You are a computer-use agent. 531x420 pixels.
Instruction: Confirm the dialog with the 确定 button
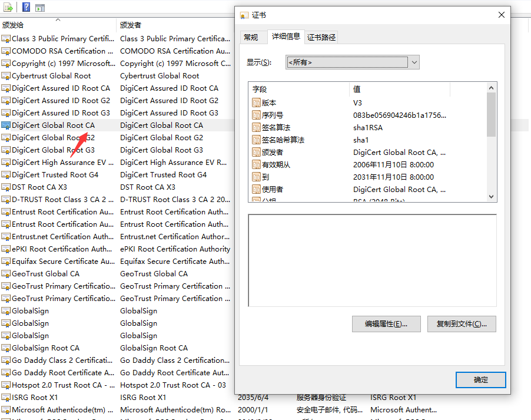coord(480,380)
